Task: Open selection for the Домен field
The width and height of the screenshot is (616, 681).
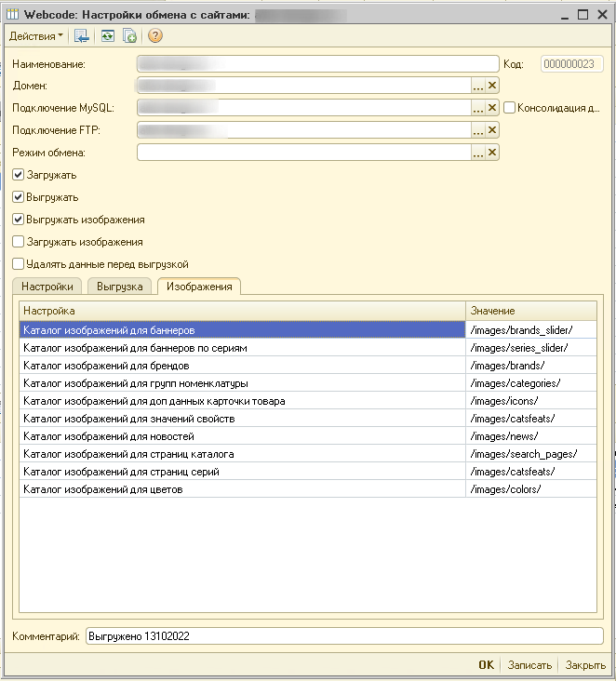Action: click(x=478, y=86)
